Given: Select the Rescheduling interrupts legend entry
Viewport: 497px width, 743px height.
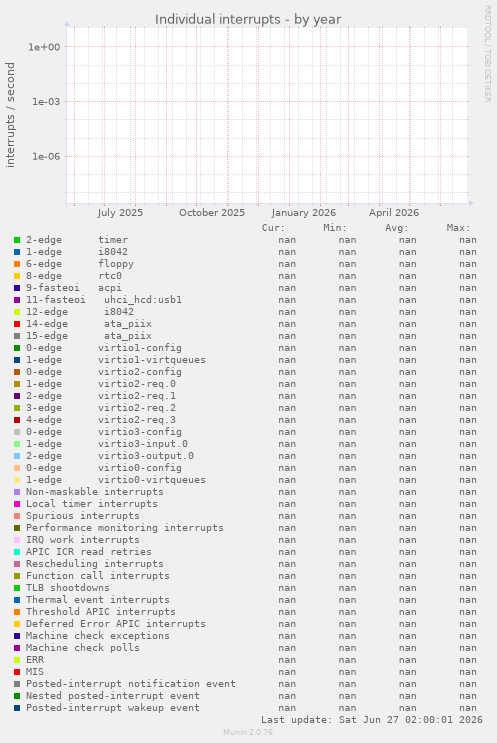Looking at the screenshot, I should pos(94,564).
